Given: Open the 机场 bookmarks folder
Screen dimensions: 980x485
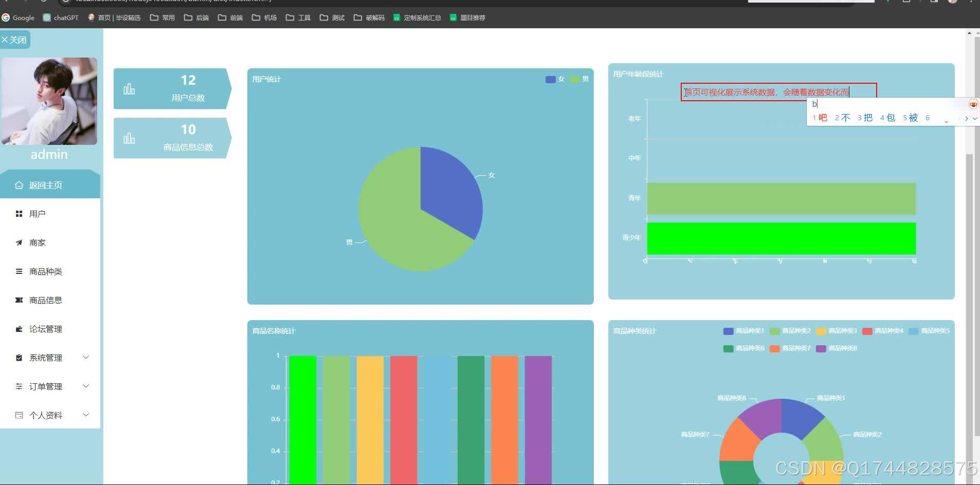Looking at the screenshot, I should [x=264, y=17].
